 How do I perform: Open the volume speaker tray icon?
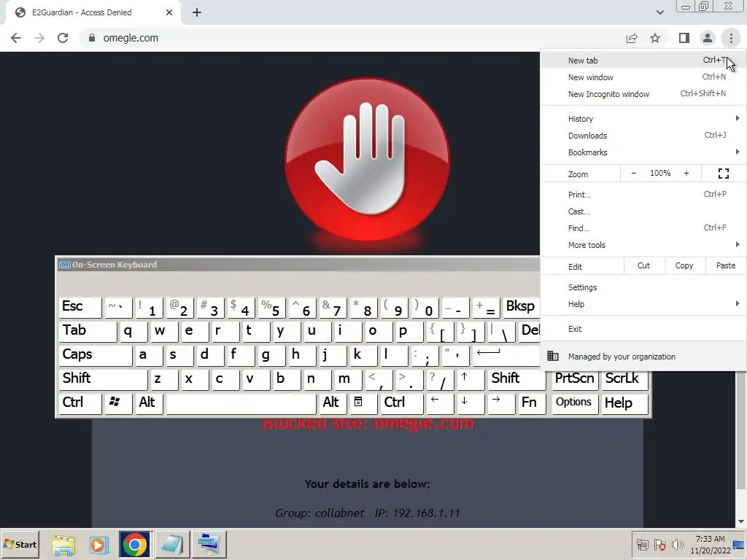click(x=677, y=544)
